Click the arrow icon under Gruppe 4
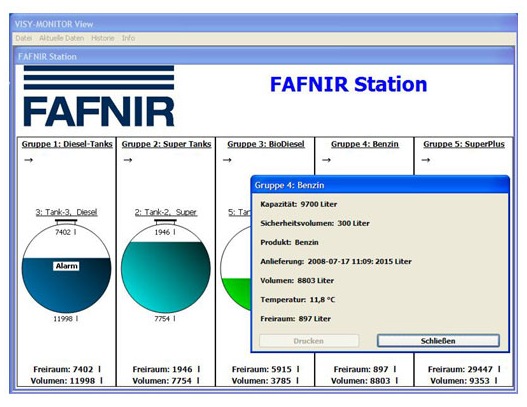Viewport: 527px width, 407px height. 326,160
